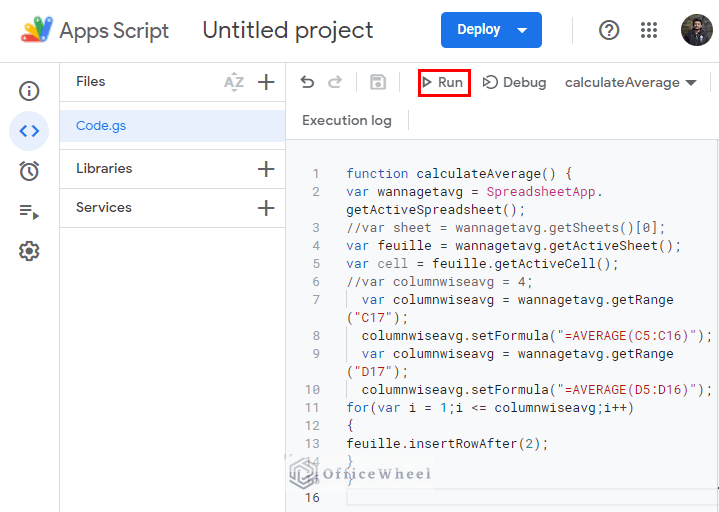
Task: Select the Editor code icon in sidebar
Action: (x=29, y=131)
